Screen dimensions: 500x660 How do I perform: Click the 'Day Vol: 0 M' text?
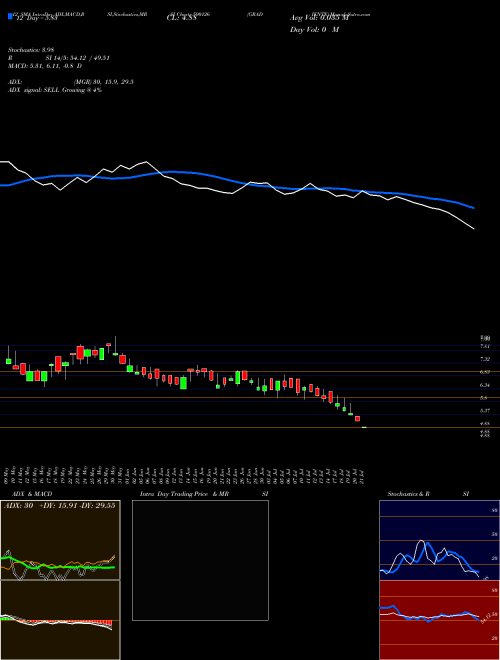click(x=314, y=30)
